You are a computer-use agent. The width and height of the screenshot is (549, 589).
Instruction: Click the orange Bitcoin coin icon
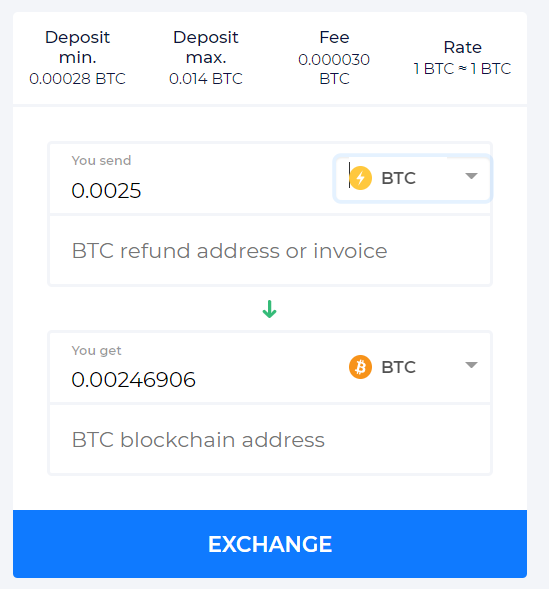tap(360, 367)
